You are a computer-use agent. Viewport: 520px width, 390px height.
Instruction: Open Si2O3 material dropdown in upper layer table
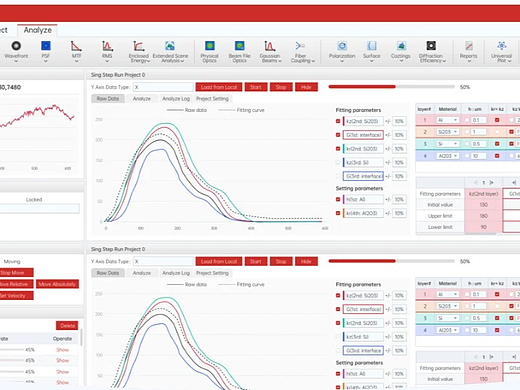(x=448, y=132)
